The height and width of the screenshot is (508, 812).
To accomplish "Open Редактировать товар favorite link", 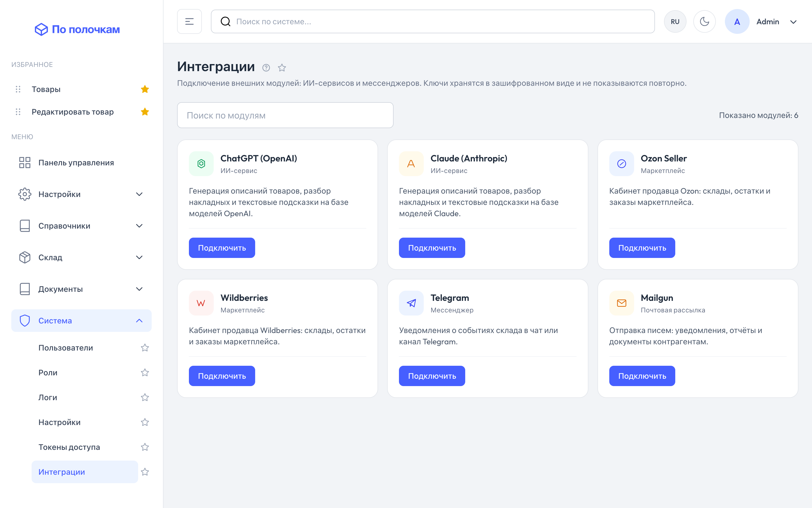I will tap(72, 112).
